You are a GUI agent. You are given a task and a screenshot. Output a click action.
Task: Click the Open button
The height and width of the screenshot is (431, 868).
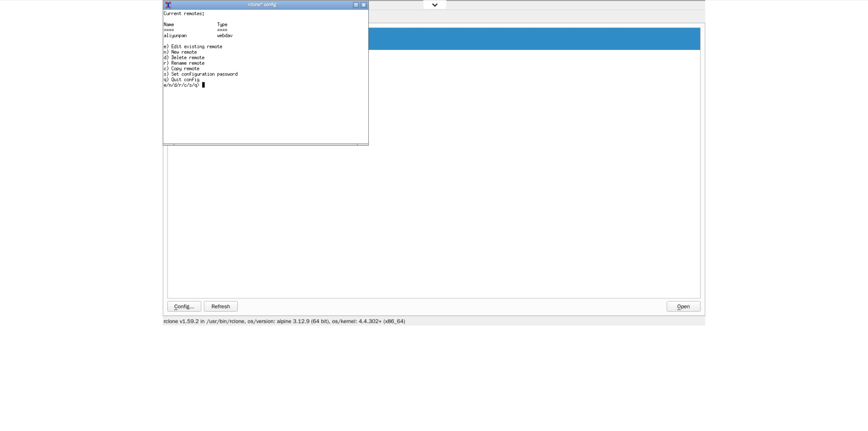tap(683, 306)
